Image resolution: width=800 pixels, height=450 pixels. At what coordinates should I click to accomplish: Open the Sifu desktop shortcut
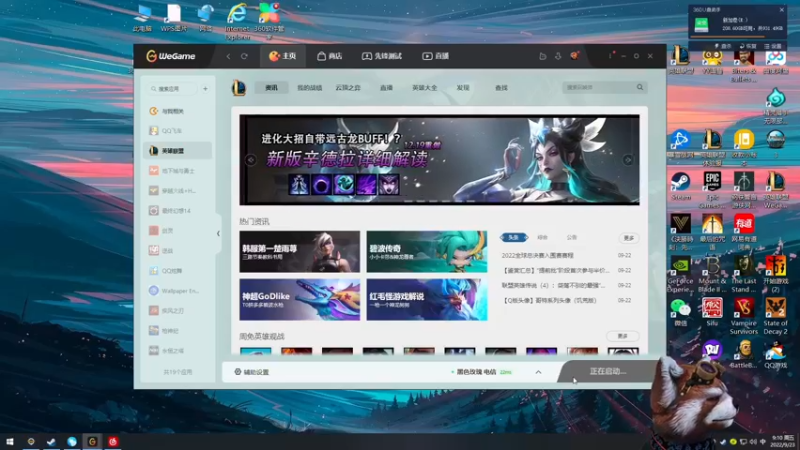[712, 312]
